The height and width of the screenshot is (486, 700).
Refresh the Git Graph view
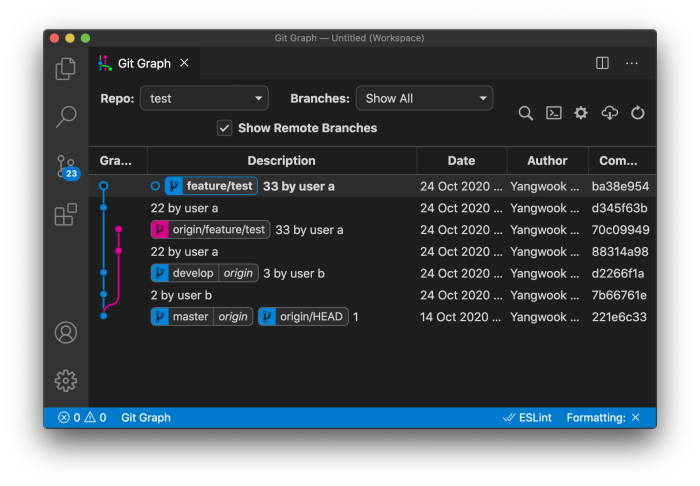tap(638, 113)
